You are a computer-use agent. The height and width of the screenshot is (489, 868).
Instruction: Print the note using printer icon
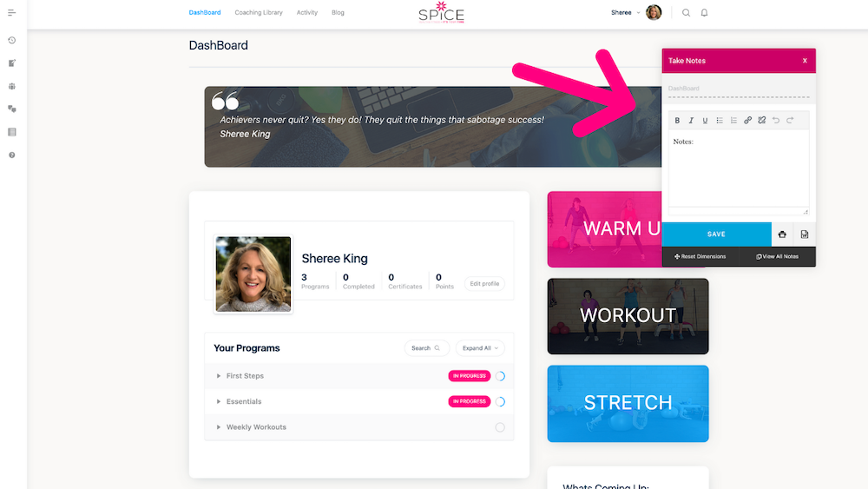(x=782, y=235)
